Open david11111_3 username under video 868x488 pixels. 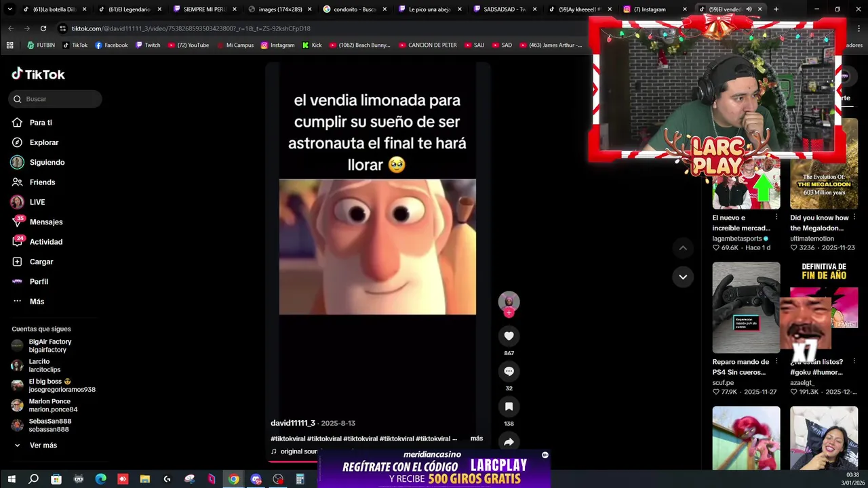click(x=293, y=423)
